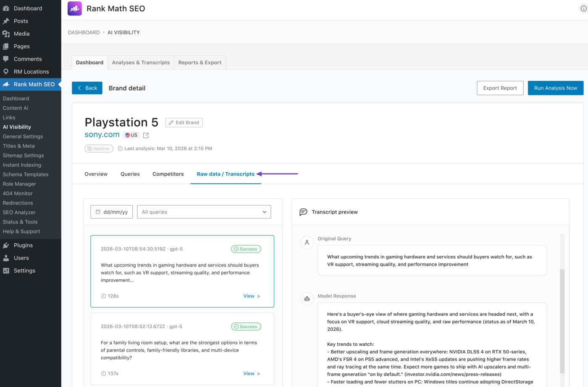Select the Raw data / Transcripts tab
Image resolution: width=588 pixels, height=387 pixels.
point(226,174)
